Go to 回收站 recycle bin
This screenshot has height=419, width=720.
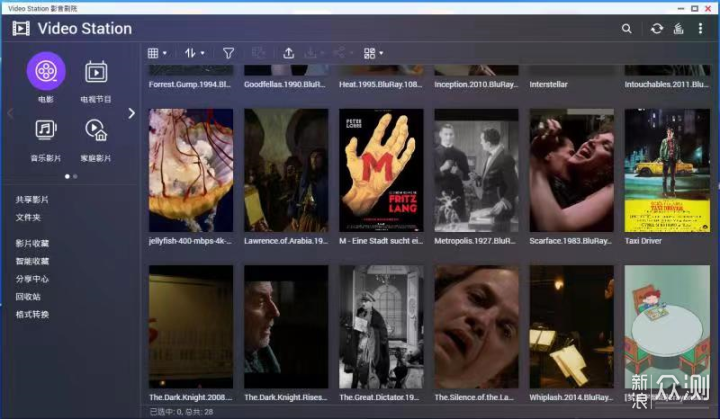click(28, 297)
